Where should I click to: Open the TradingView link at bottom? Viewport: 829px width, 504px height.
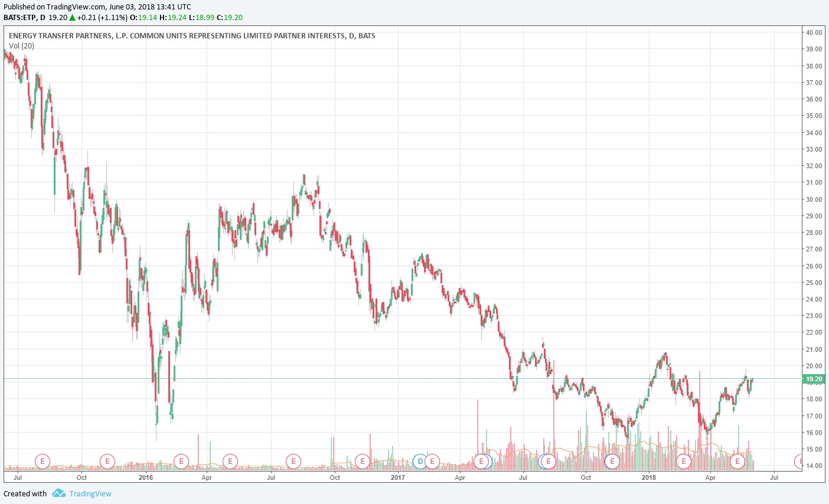(x=90, y=494)
